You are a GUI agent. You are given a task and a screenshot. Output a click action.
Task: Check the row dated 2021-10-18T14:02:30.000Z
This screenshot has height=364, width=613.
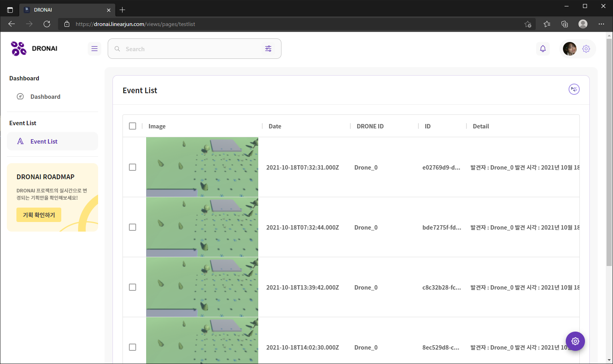coord(133,347)
